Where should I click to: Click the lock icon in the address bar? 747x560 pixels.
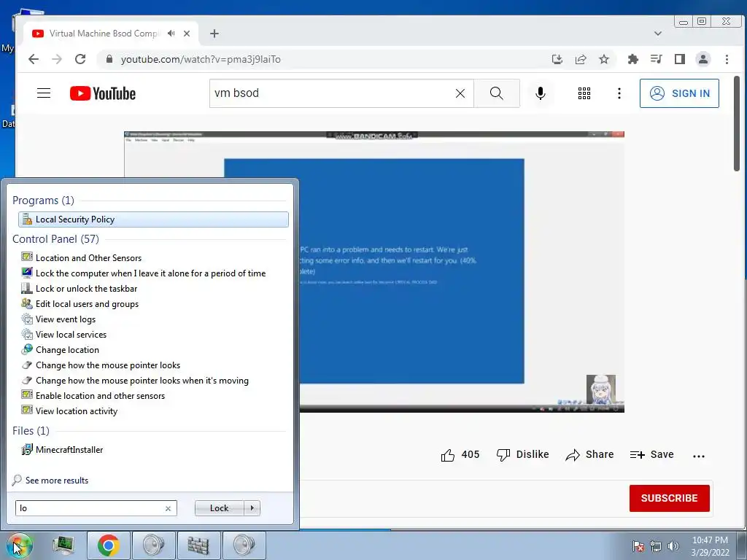coord(109,59)
